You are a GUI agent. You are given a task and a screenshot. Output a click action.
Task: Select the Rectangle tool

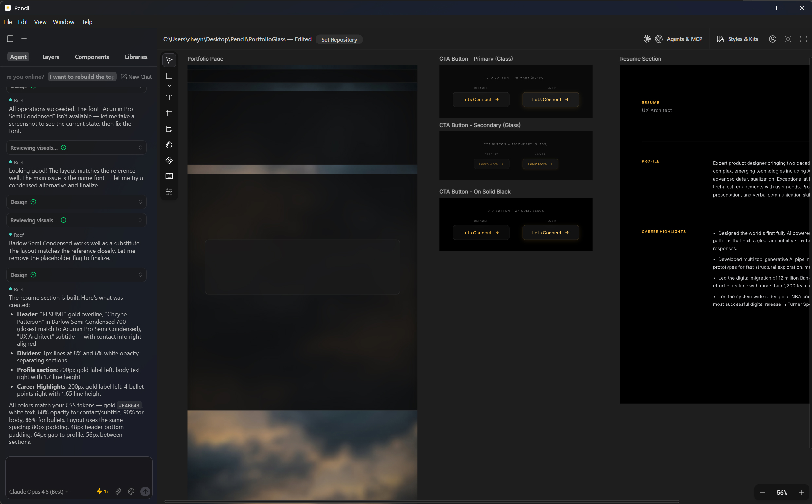click(x=169, y=76)
